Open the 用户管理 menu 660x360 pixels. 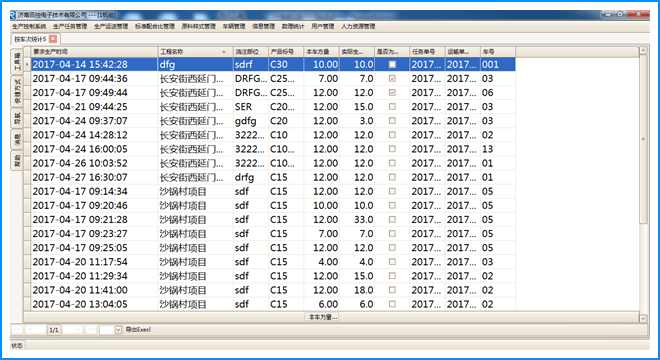point(322,26)
